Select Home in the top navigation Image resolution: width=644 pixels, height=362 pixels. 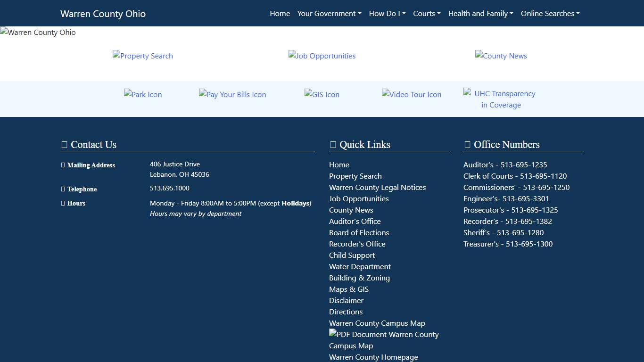280,14
